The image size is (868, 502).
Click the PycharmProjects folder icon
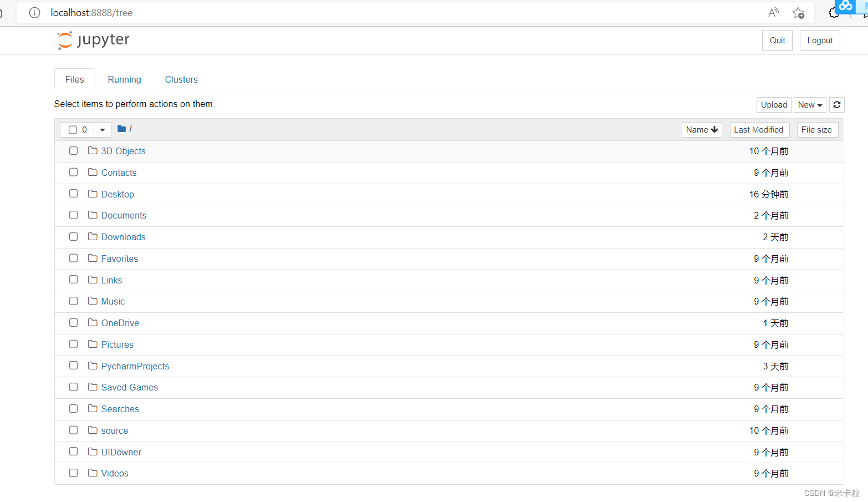pyautogui.click(x=93, y=366)
